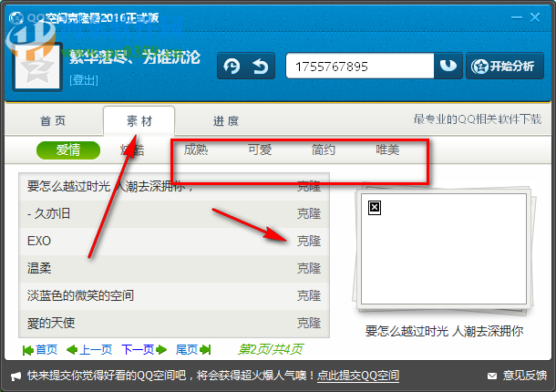The width and height of the screenshot is (556, 392).
Task: Click the page indicator 第2页/共4页
Action: tap(270, 350)
